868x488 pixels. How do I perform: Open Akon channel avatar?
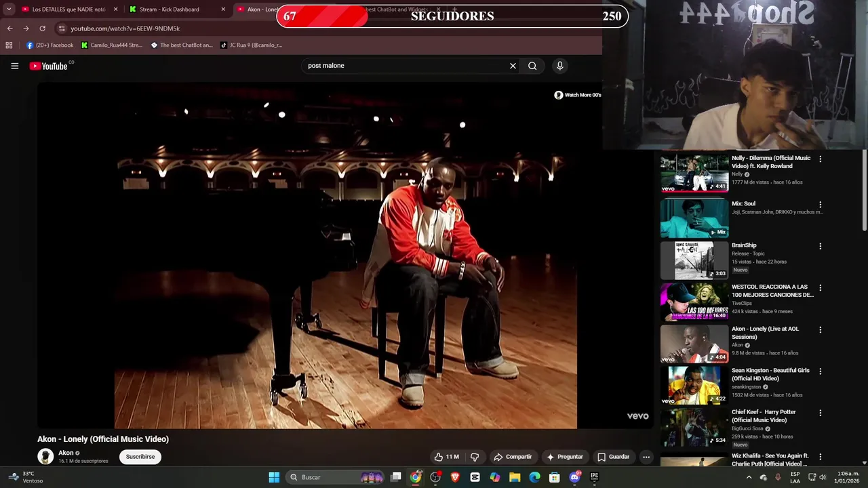45,456
